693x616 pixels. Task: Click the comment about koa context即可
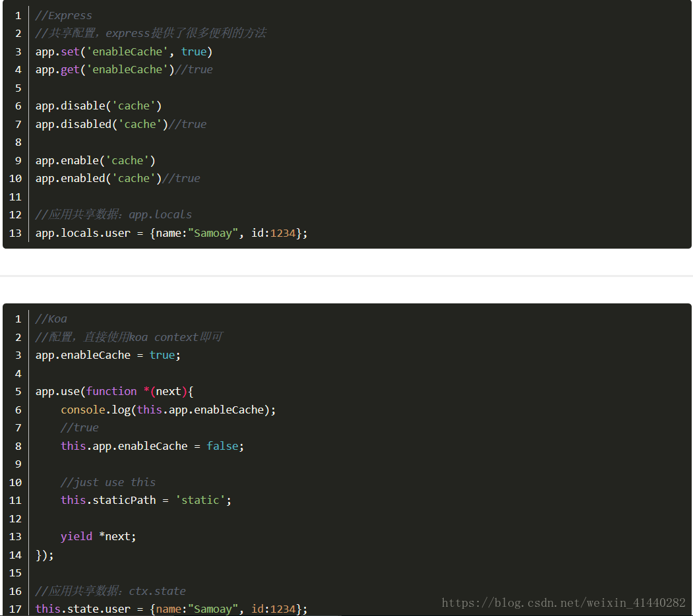[x=129, y=338]
